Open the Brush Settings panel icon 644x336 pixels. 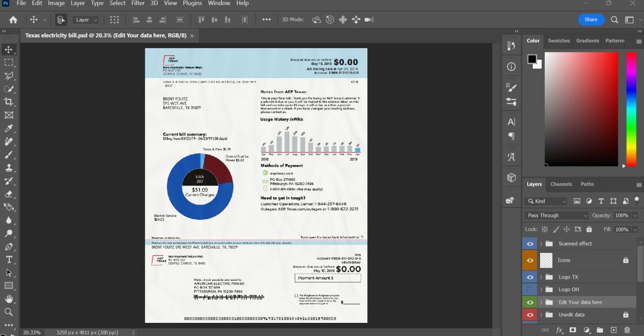[x=511, y=87]
